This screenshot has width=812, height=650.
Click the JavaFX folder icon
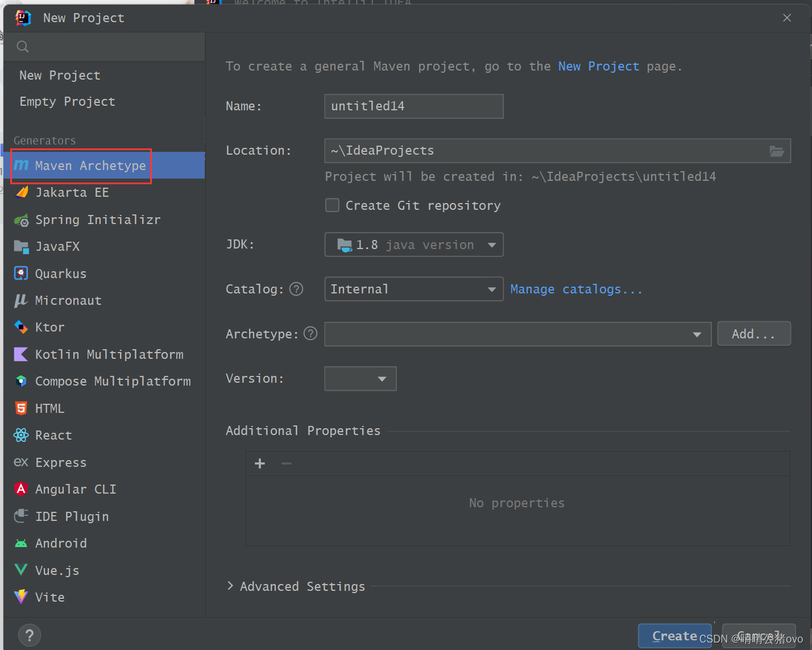coord(21,246)
